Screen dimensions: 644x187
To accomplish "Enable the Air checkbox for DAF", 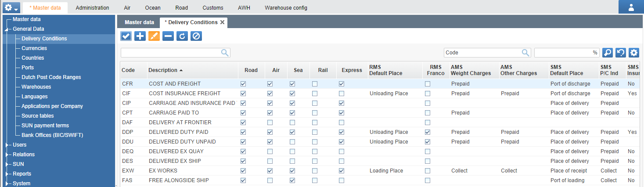I will (270, 122).
